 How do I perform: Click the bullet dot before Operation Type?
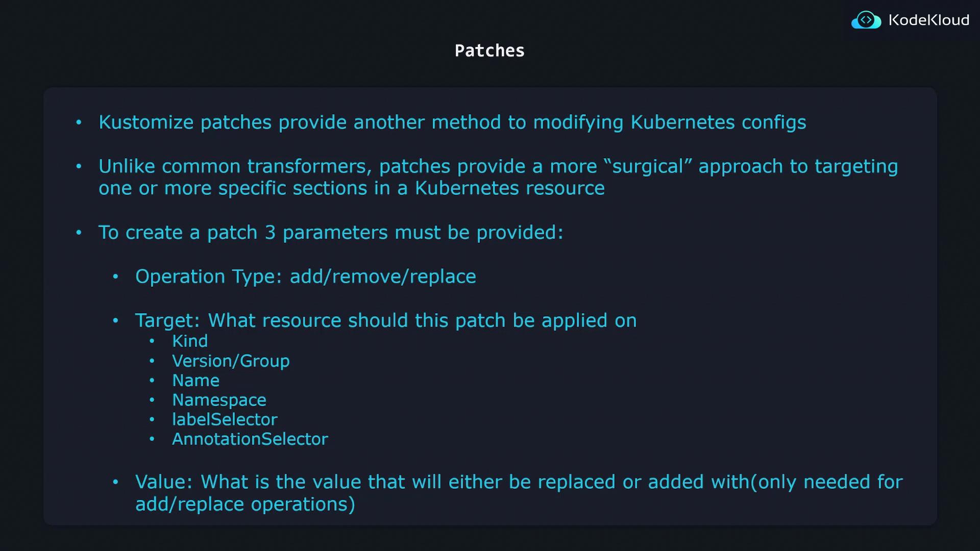[x=115, y=277]
